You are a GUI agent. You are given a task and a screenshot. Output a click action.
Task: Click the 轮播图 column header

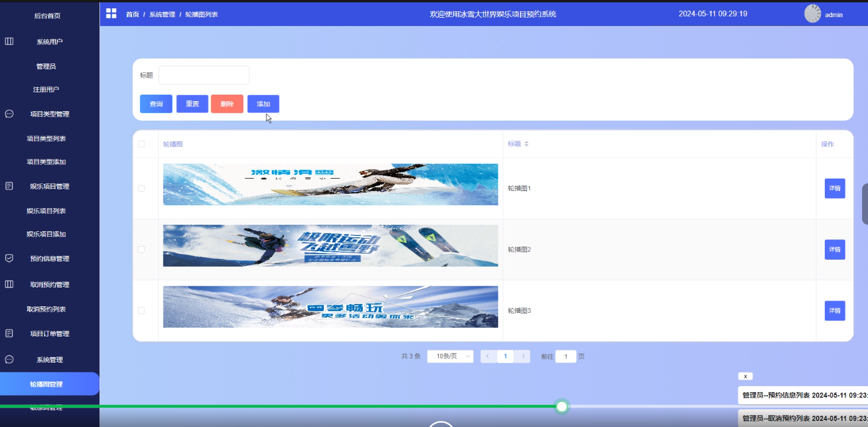[x=173, y=144]
